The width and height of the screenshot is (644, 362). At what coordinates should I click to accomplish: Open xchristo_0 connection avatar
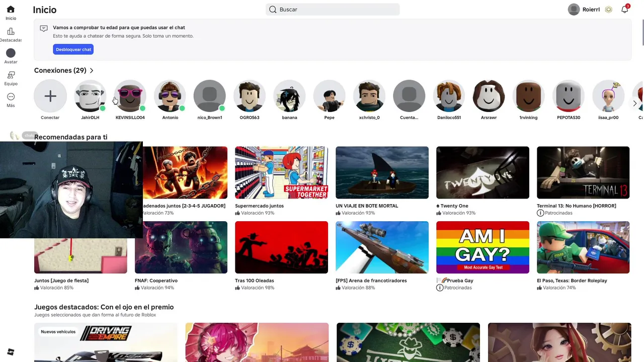pos(369,96)
